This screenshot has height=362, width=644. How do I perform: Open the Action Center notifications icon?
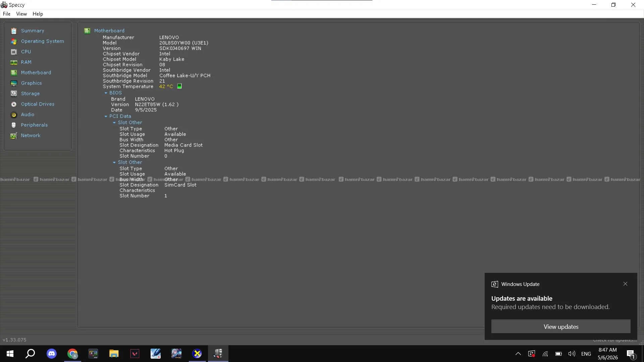pyautogui.click(x=631, y=354)
